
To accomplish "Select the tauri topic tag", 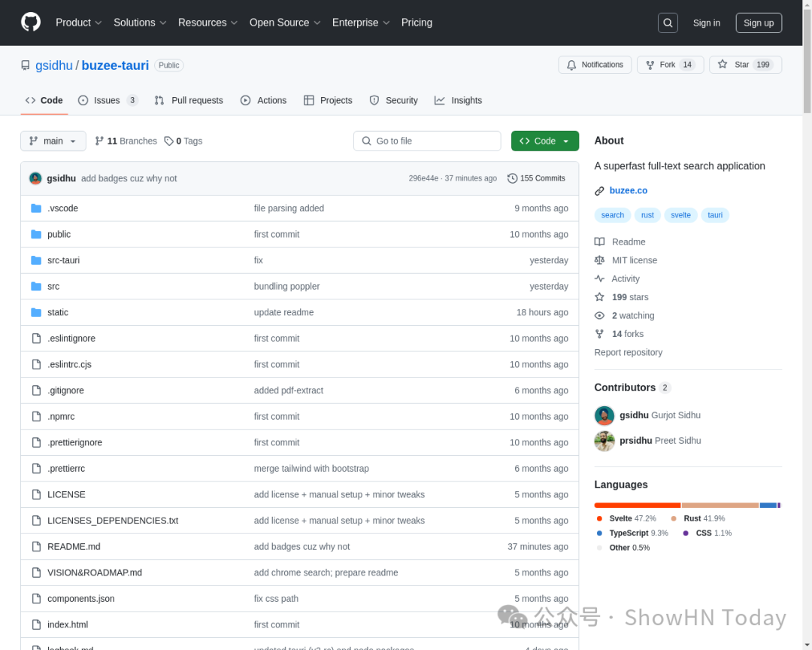I will (x=715, y=215).
